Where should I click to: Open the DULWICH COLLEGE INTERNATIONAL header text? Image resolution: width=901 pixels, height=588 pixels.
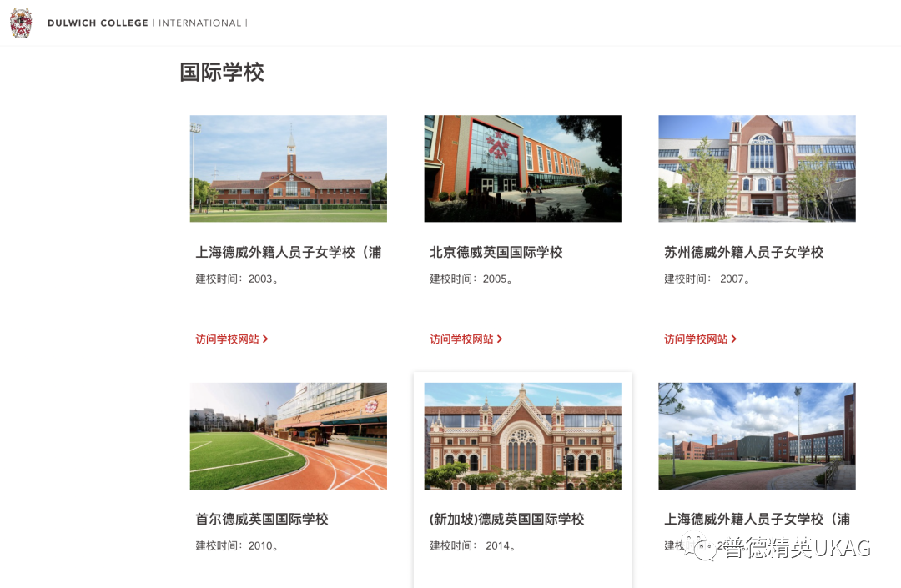147,23
